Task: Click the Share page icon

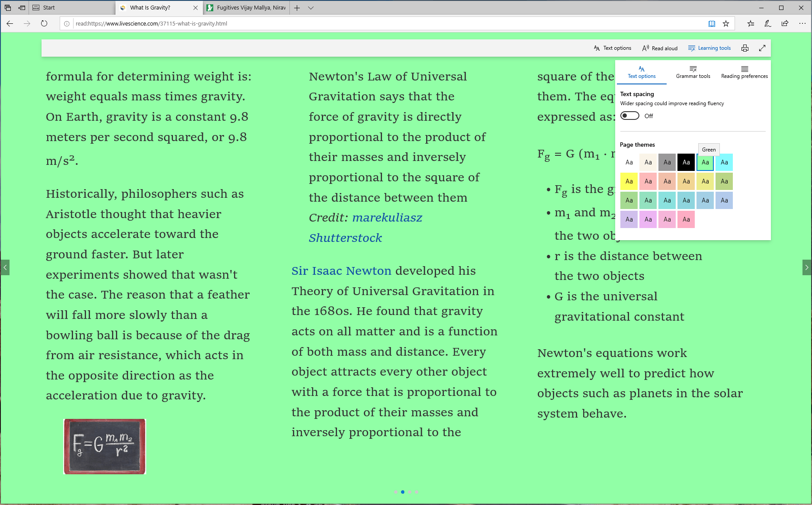Action: click(785, 24)
